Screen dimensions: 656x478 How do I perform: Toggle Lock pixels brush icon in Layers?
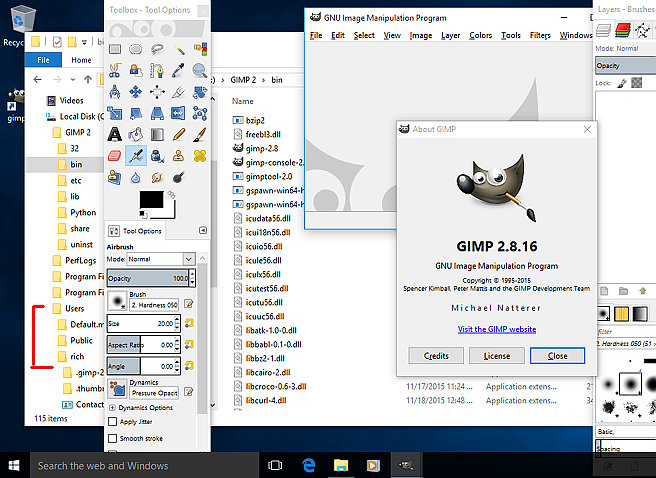pos(622,83)
